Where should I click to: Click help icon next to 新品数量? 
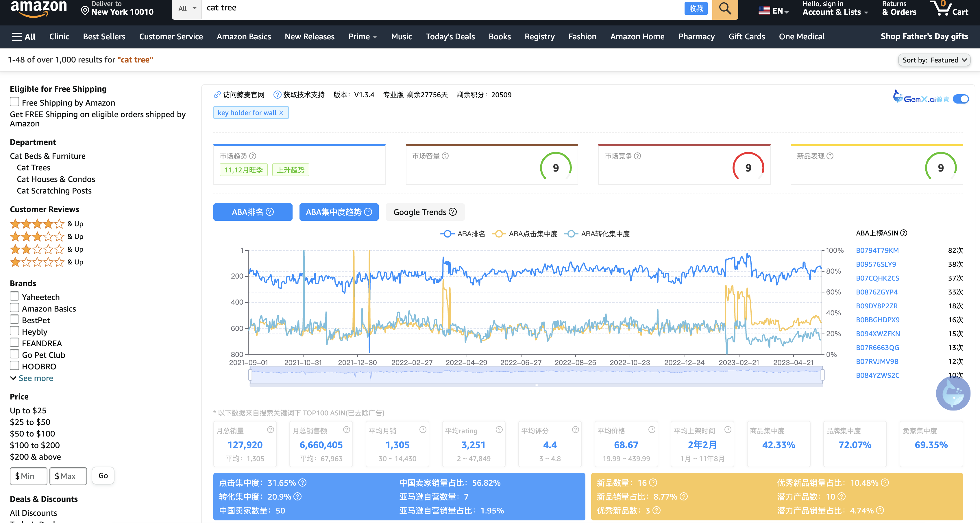pyautogui.click(x=653, y=483)
